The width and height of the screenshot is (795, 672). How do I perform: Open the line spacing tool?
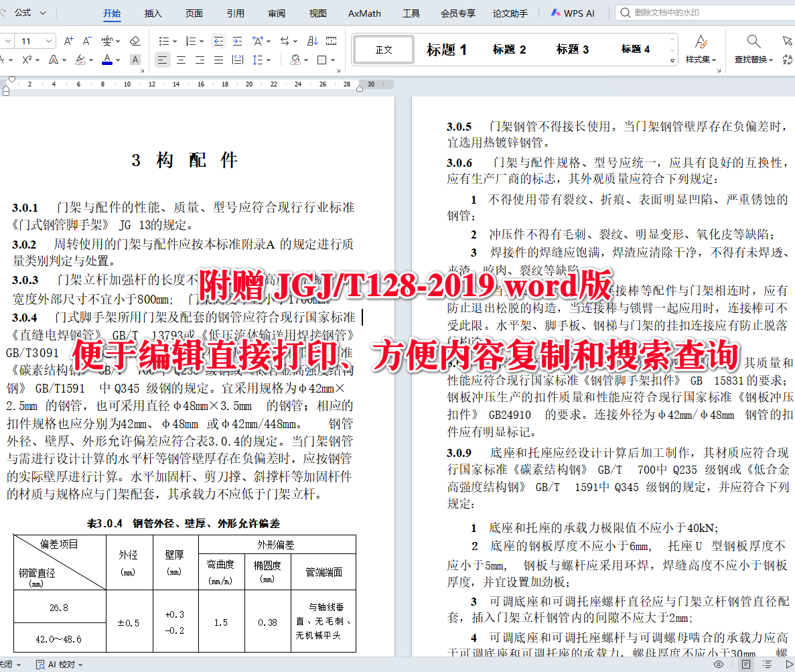coord(258,60)
